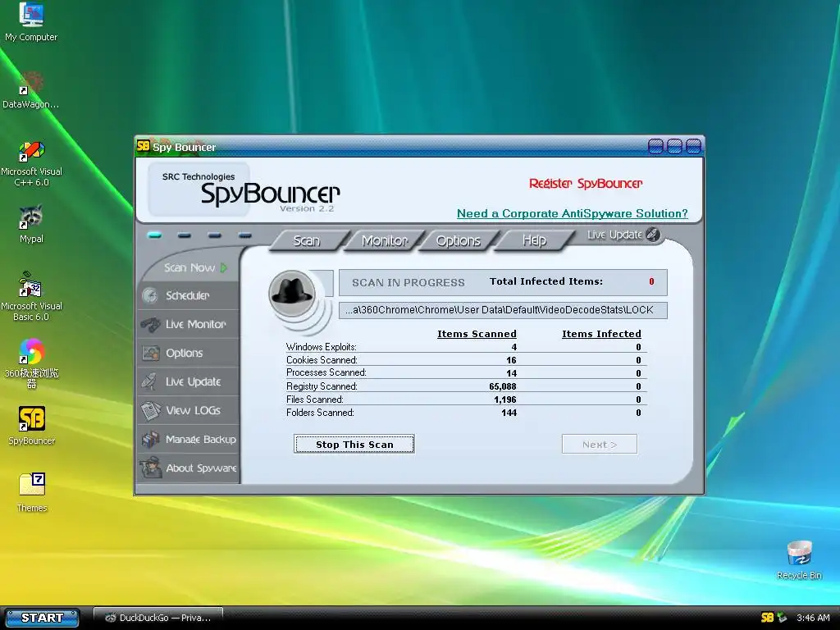
Task: Click the black hat spy icon
Action: point(292,293)
